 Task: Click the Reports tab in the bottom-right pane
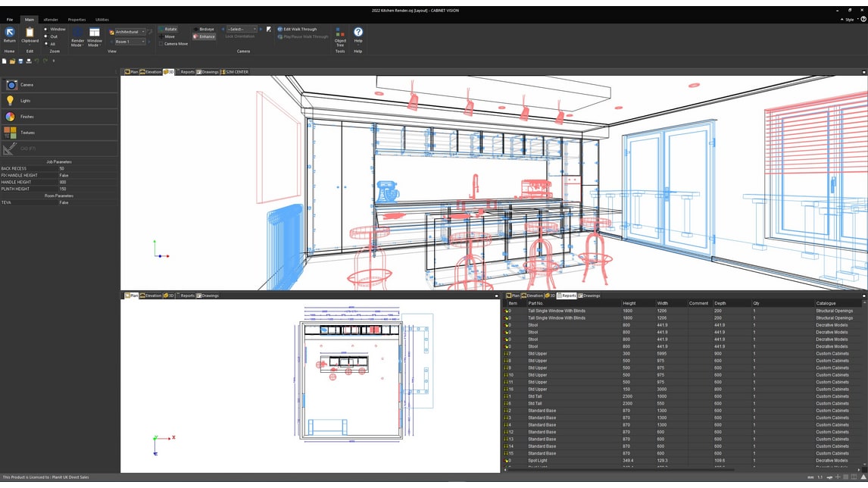pos(568,296)
